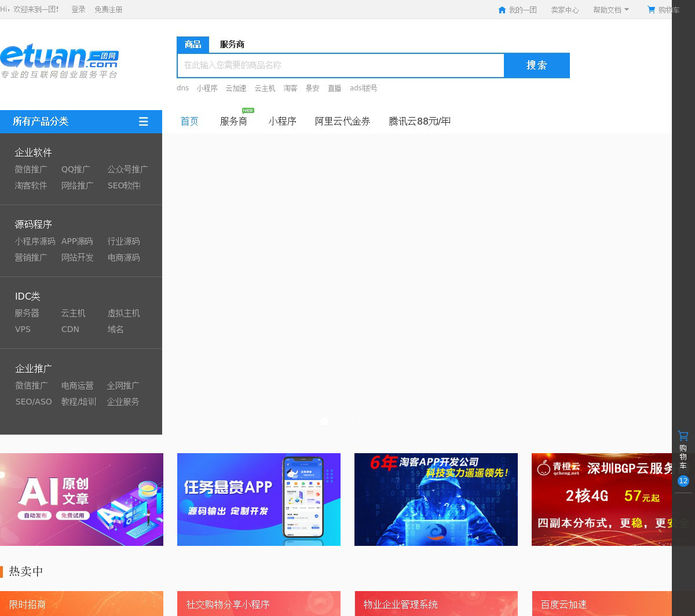Open the 任务悬赏APP banner

click(x=258, y=499)
